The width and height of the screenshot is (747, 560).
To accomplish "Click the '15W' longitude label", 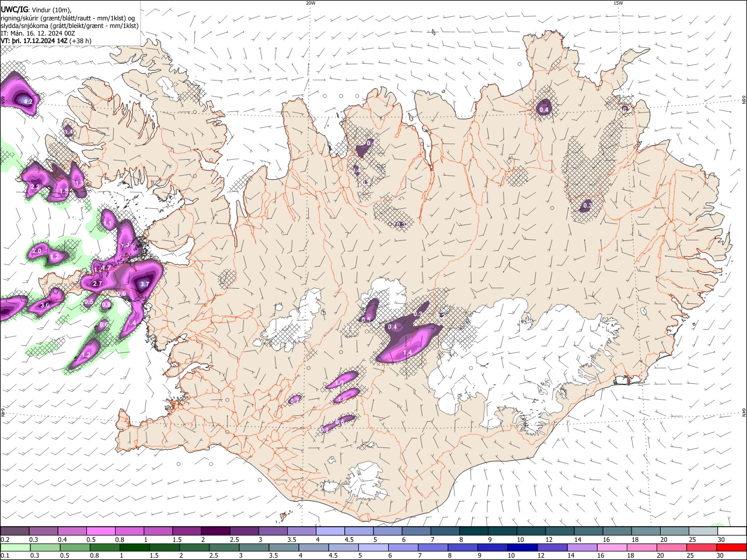I will pyautogui.click(x=618, y=3).
